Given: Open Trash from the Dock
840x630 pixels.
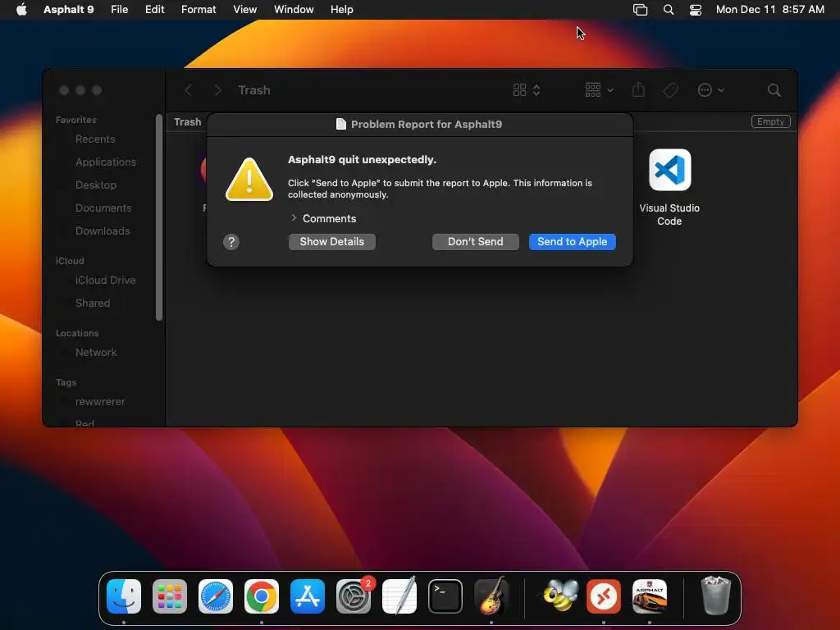Looking at the screenshot, I should pos(715,596).
